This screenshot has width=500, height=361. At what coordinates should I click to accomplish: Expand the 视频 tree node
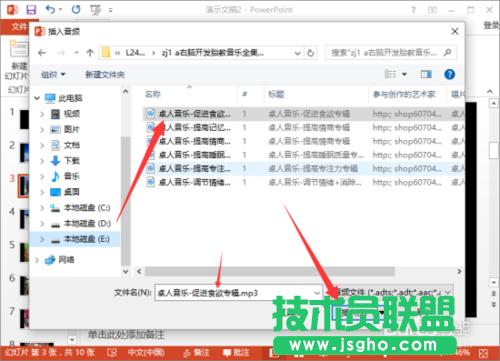[42, 114]
